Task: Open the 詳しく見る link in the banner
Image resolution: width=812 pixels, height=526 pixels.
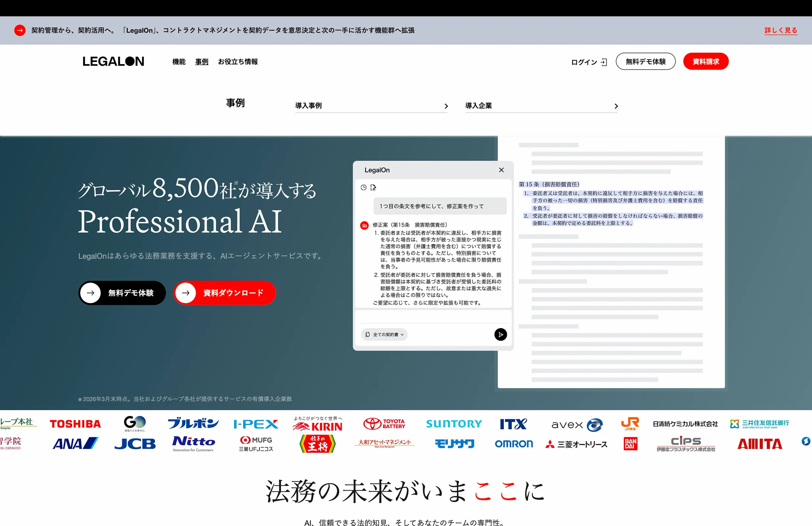Action: coord(780,30)
